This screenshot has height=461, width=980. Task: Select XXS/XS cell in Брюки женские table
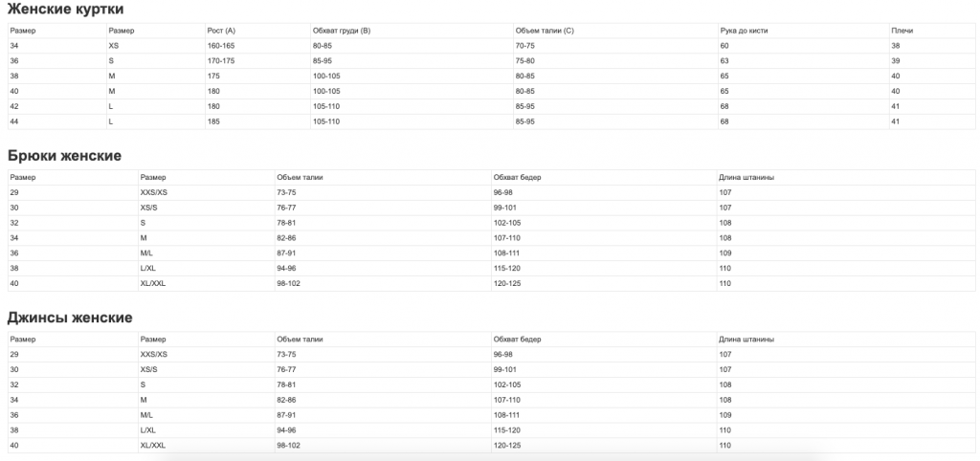[x=154, y=192]
